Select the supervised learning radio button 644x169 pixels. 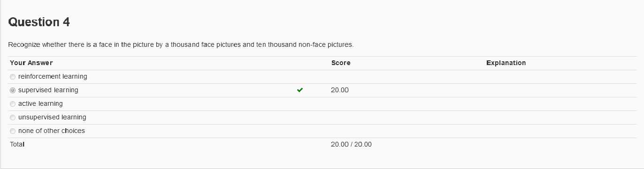pyautogui.click(x=13, y=90)
